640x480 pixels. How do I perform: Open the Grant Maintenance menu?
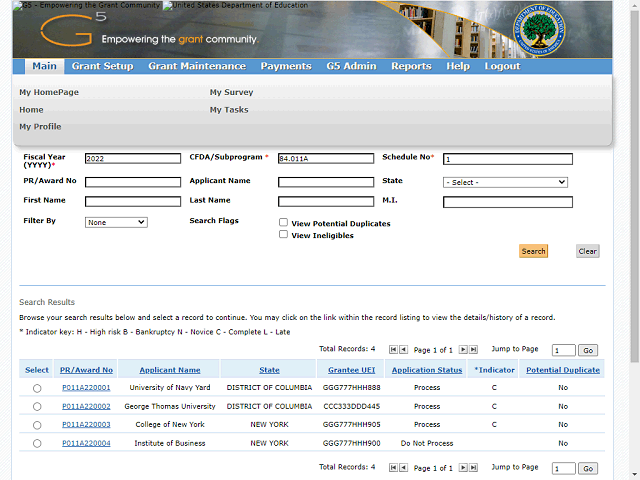click(x=197, y=66)
